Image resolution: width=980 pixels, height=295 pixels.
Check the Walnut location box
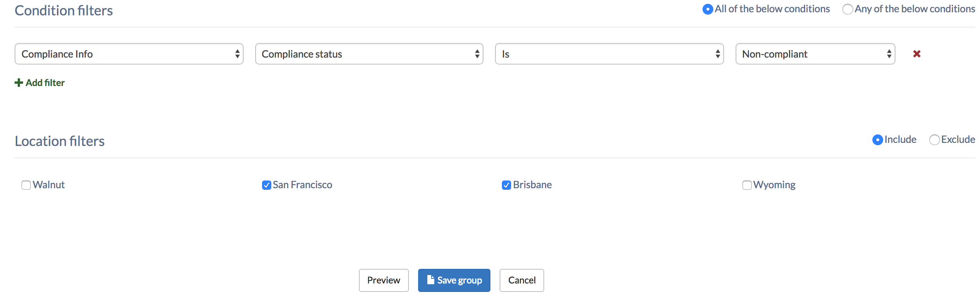[x=26, y=185]
